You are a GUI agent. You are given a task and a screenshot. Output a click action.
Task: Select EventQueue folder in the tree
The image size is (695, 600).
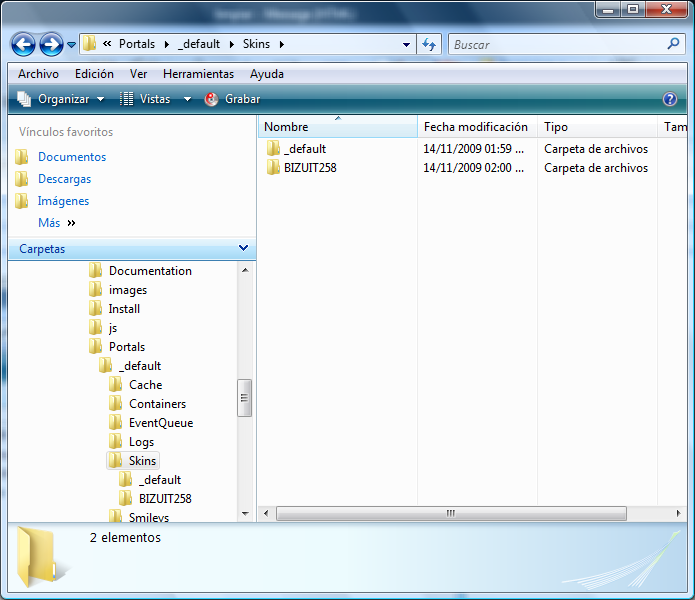pyautogui.click(x=160, y=423)
